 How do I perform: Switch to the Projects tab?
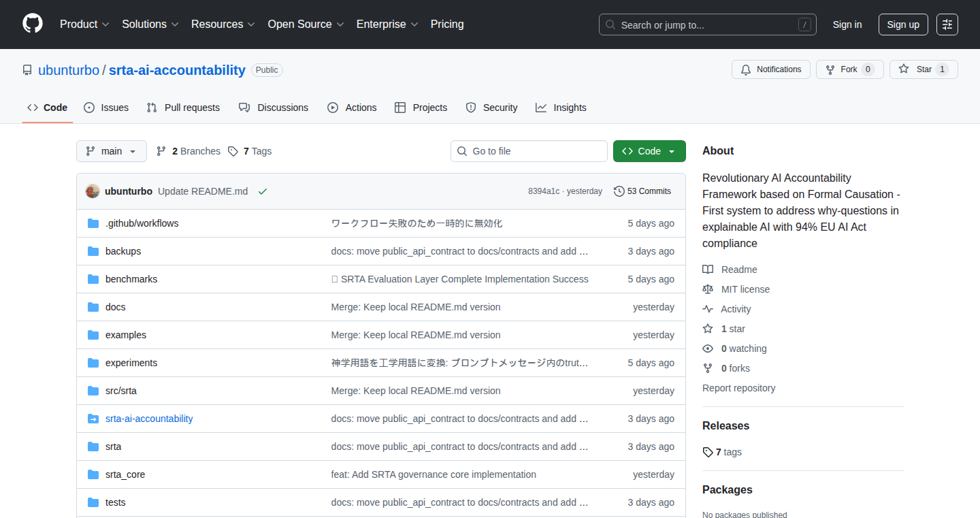pos(421,108)
